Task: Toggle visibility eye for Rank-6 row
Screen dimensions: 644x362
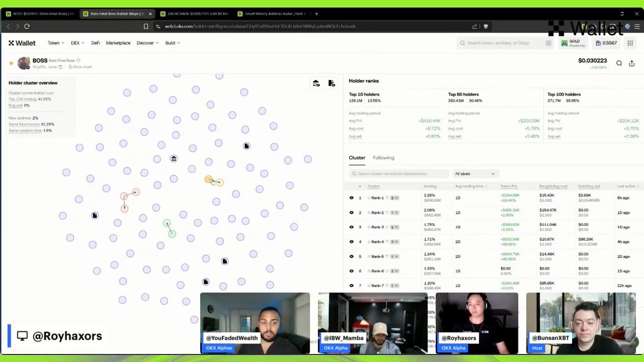Action: pyautogui.click(x=352, y=271)
